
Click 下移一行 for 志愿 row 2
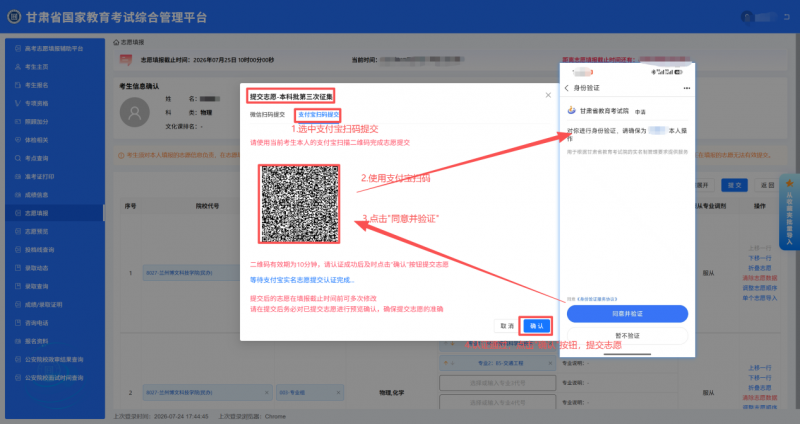[x=759, y=378]
